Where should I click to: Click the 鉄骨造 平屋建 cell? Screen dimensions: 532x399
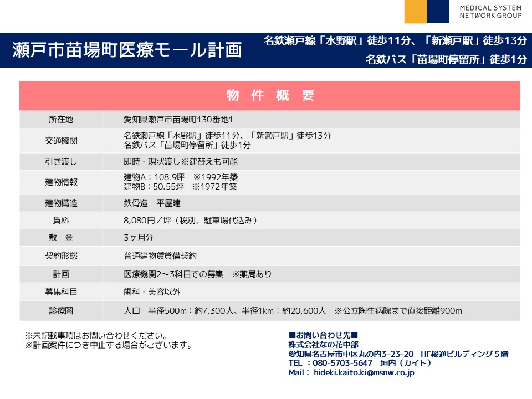(156, 203)
